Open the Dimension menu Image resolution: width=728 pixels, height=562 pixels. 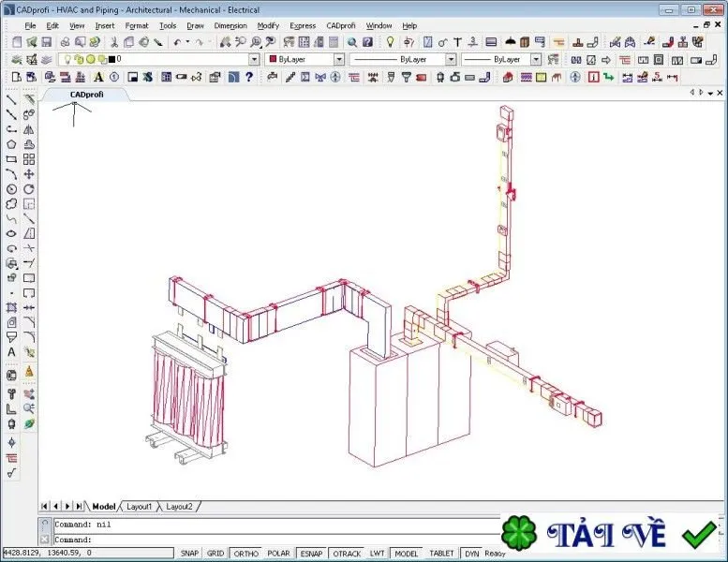tap(230, 25)
